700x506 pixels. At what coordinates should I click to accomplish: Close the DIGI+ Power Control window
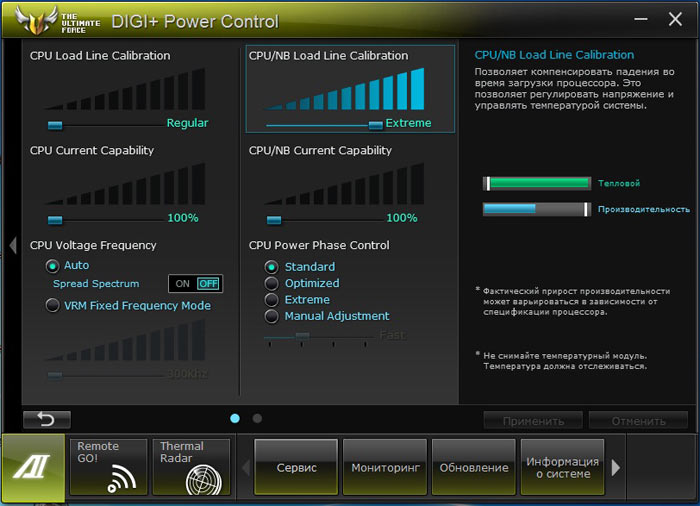675,19
